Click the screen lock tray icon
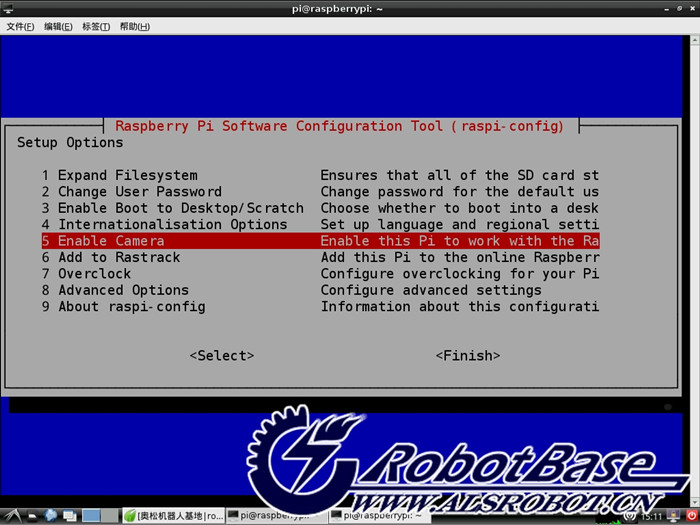This screenshot has height=525, width=700. point(674,517)
